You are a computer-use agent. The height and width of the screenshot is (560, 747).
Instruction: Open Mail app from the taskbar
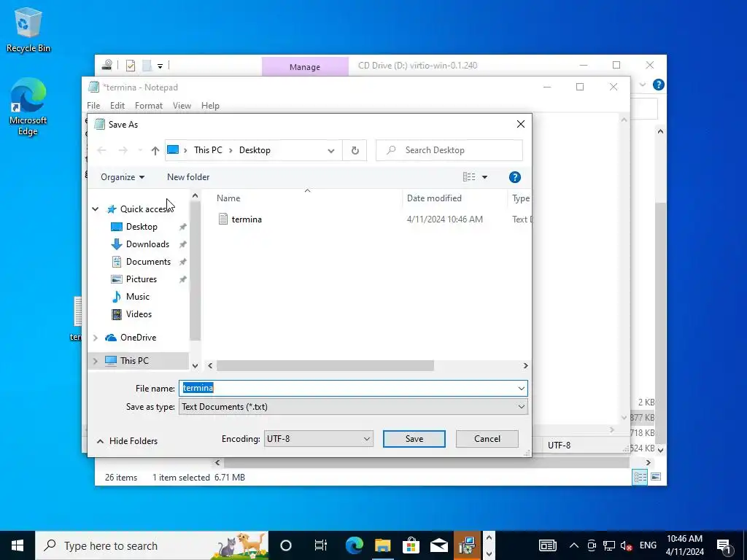[438, 545]
